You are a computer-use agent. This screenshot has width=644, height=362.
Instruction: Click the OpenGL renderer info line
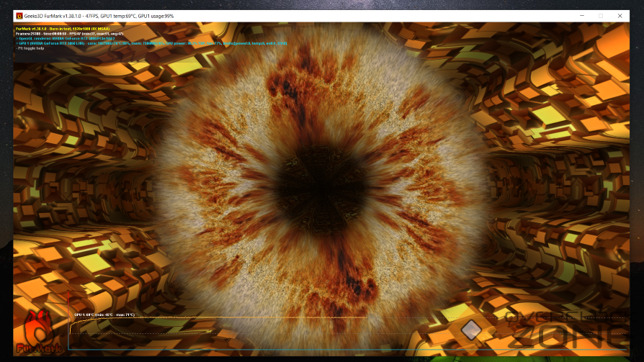[66, 38]
